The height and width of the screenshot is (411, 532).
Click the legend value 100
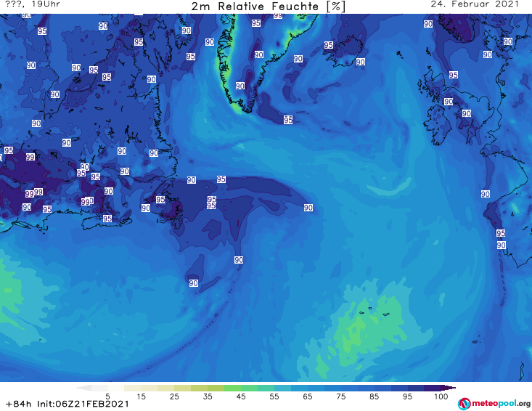pyautogui.click(x=441, y=396)
